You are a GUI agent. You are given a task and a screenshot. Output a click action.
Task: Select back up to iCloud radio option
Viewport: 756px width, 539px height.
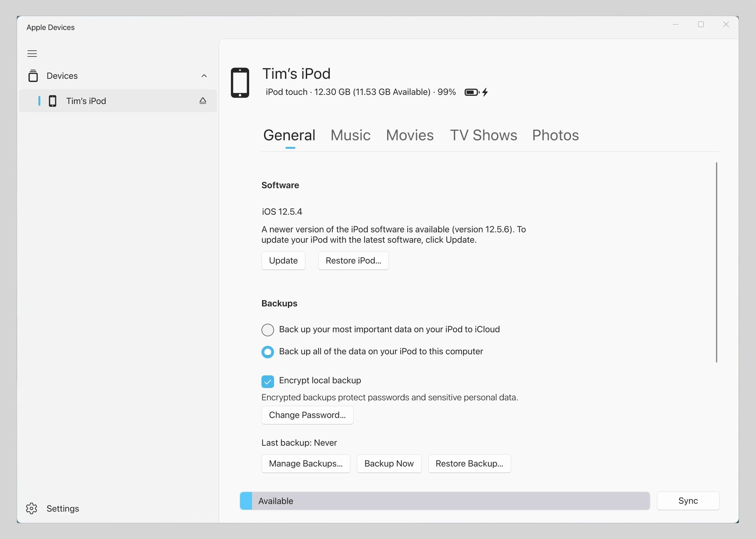click(x=267, y=330)
